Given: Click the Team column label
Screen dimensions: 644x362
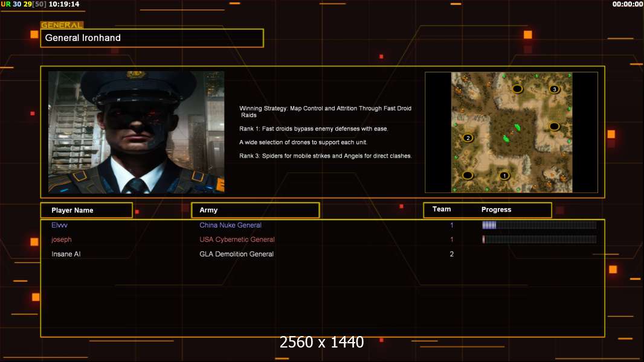Looking at the screenshot, I should [x=442, y=209].
